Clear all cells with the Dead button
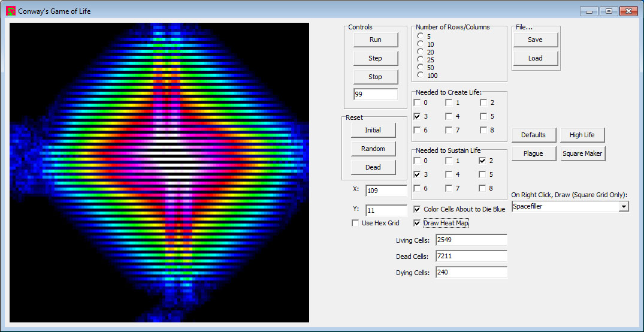The height and width of the screenshot is (332, 644). [373, 167]
